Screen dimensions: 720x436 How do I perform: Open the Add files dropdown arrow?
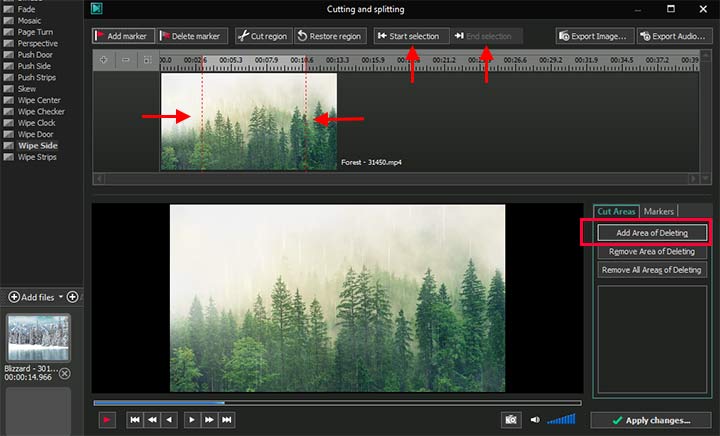[x=61, y=297]
